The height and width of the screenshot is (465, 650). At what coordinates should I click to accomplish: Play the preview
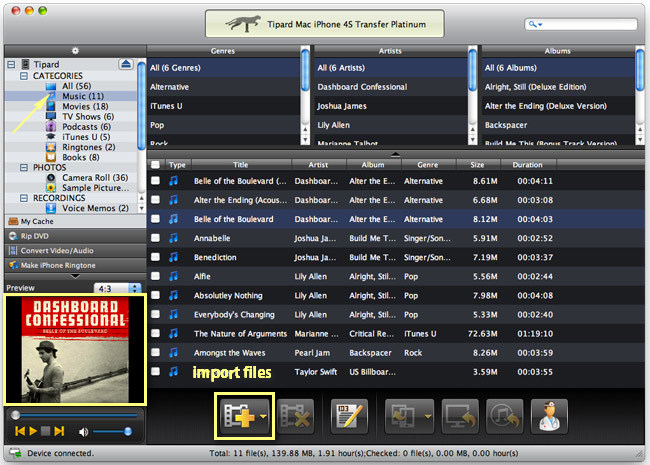coord(33,431)
